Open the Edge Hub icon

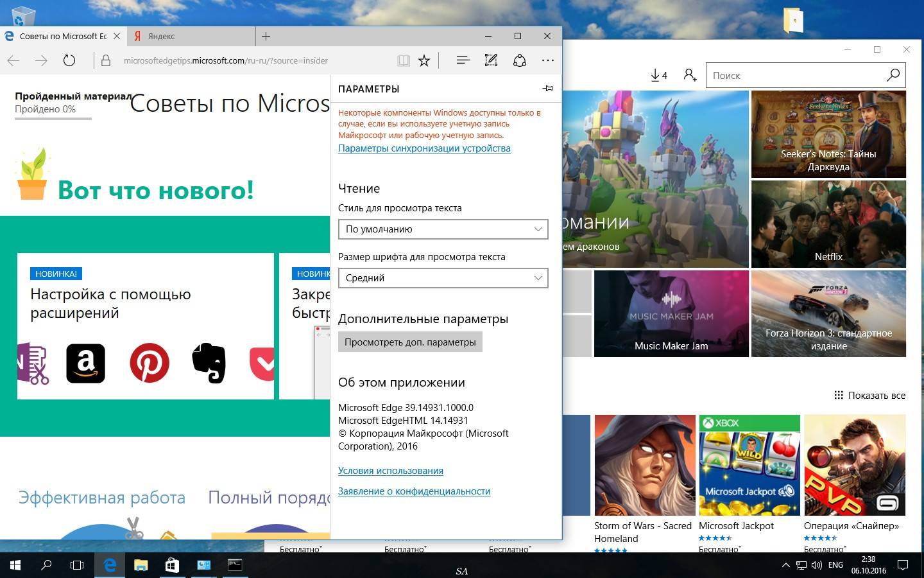pyautogui.click(x=463, y=60)
